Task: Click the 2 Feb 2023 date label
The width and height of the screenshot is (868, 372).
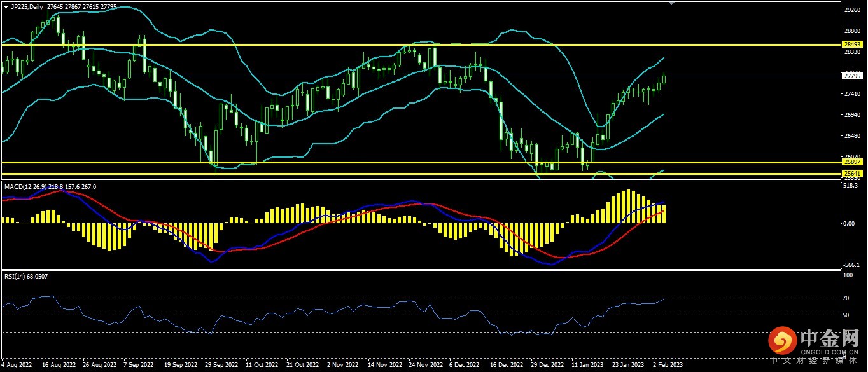Action: [669, 366]
